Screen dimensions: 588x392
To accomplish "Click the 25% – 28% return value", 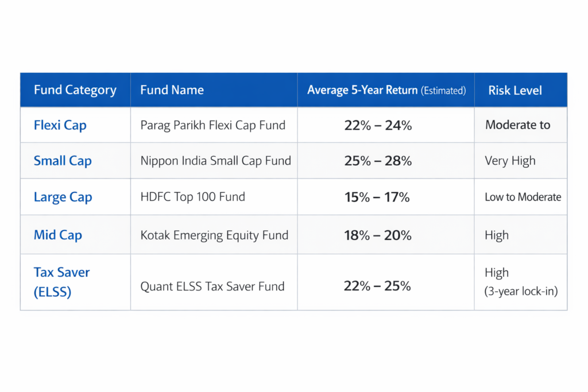I will pos(378,161).
